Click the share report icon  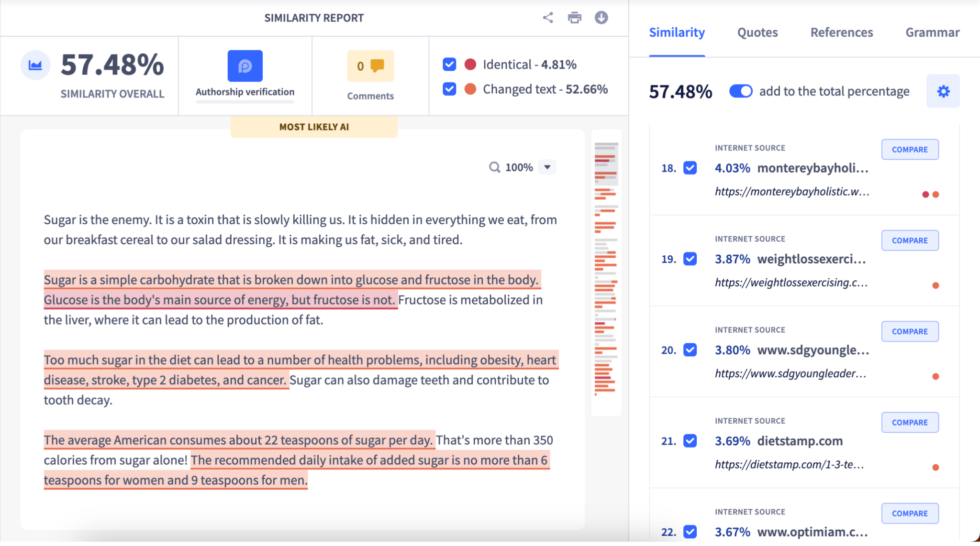(x=548, y=18)
